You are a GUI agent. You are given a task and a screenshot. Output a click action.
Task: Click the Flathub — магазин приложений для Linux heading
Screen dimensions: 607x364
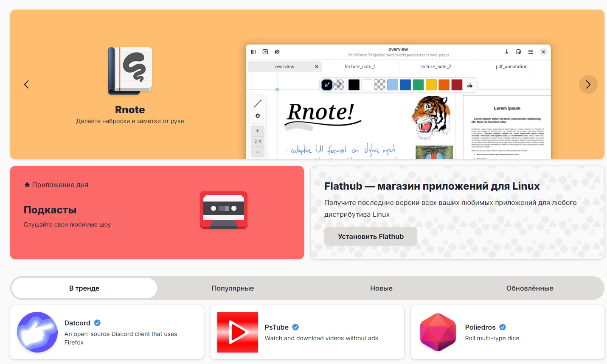pyautogui.click(x=432, y=186)
